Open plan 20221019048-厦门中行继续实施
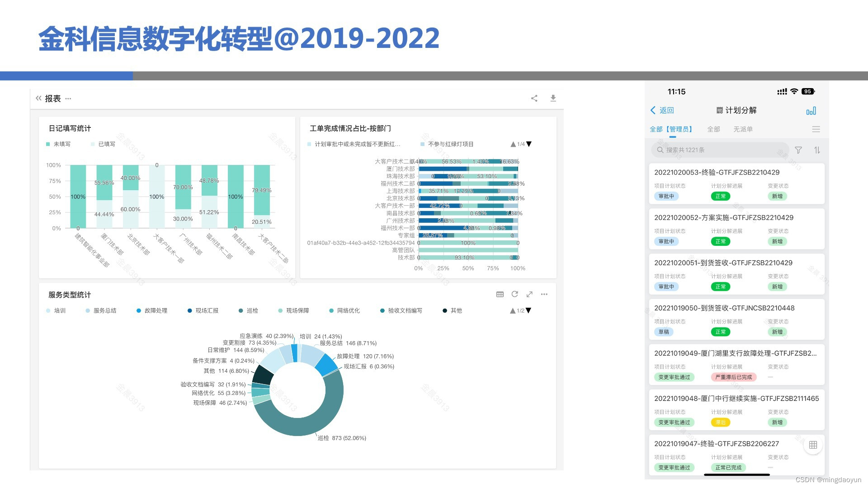The height and width of the screenshot is (488, 868). click(736, 409)
